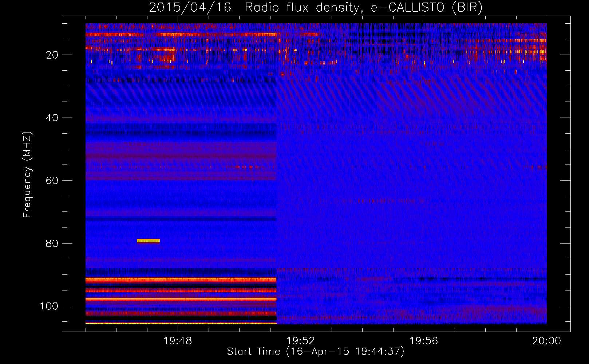Click the "80" frequency tick label
This screenshot has height=364, width=589.
click(x=52, y=244)
